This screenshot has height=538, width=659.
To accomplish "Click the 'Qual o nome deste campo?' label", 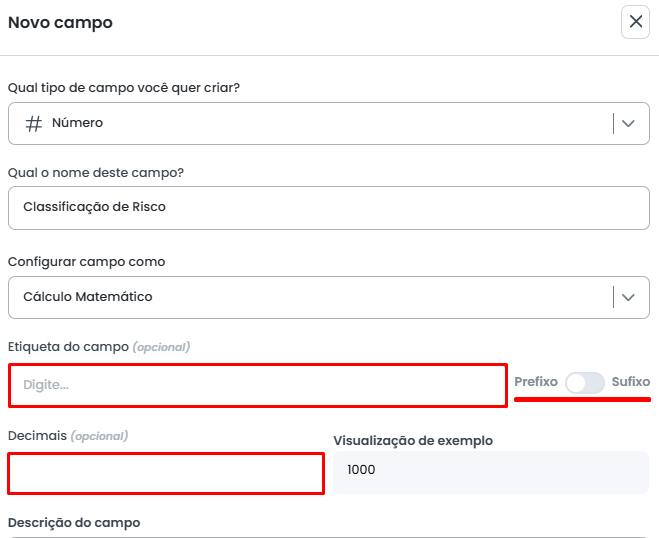I will click(x=96, y=172).
